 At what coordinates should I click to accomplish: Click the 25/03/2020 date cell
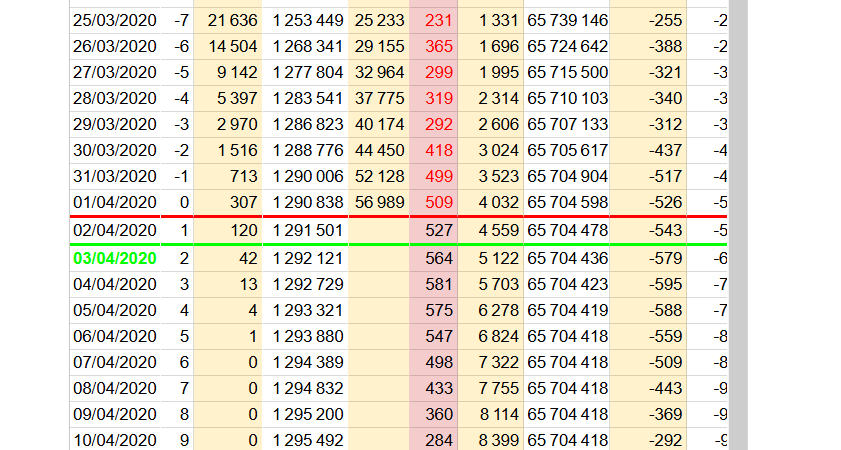pyautogui.click(x=116, y=20)
